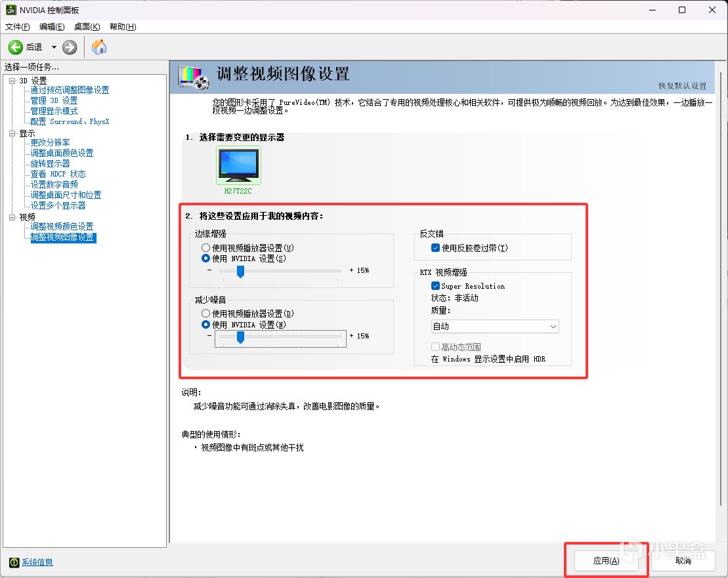728x578 pixels.
Task: Open the Home icon in toolbar
Action: [99, 47]
